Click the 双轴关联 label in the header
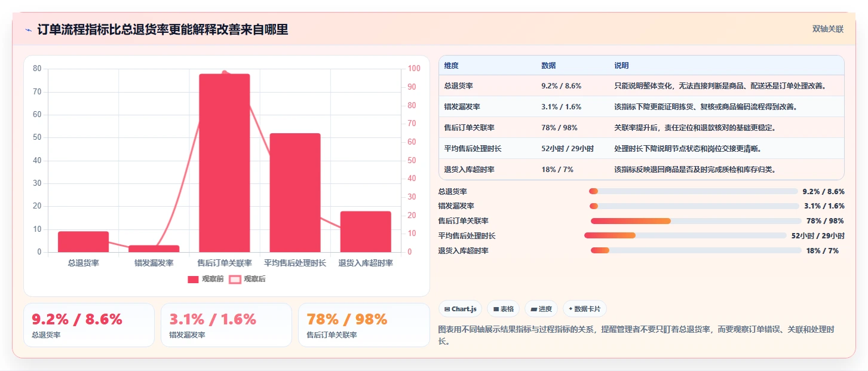 point(827,29)
